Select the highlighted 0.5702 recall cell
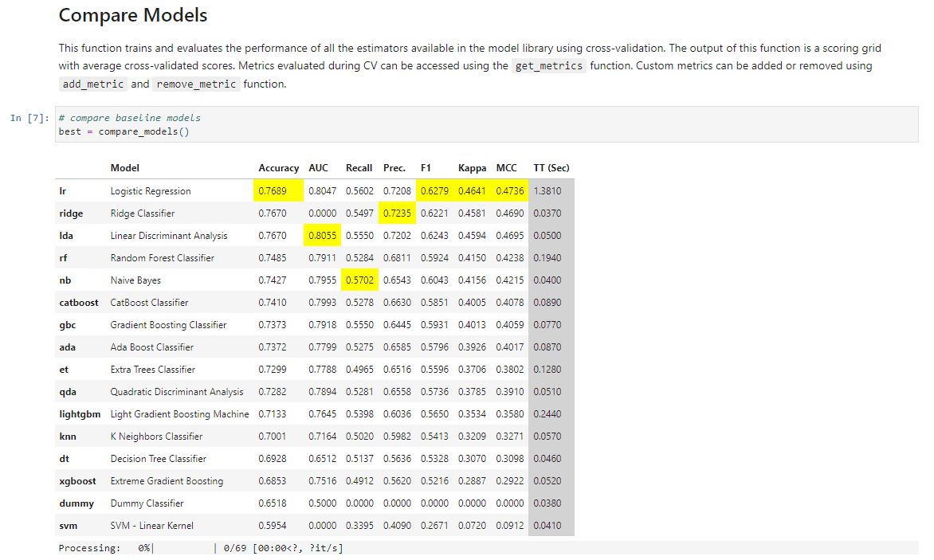934x560 pixels. point(359,280)
